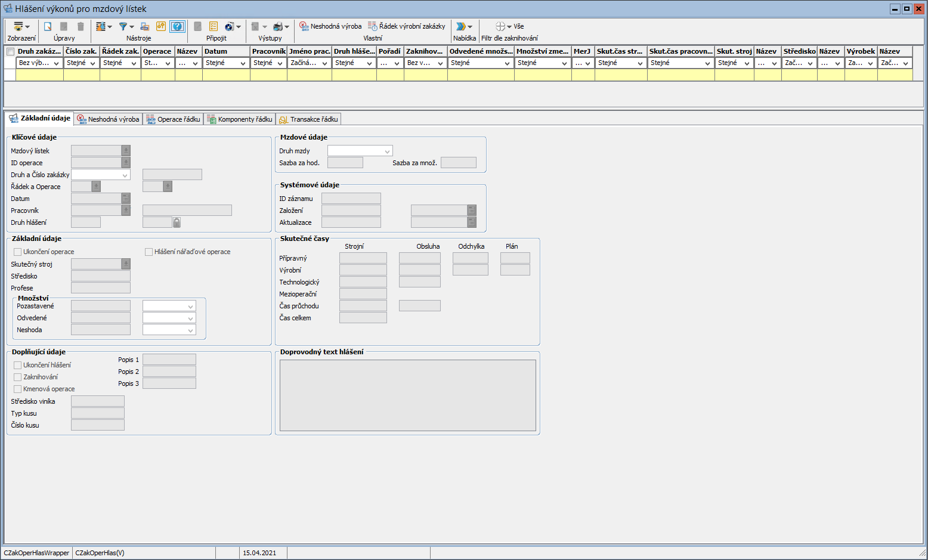Click the new record icon in Úpravy

(48, 27)
